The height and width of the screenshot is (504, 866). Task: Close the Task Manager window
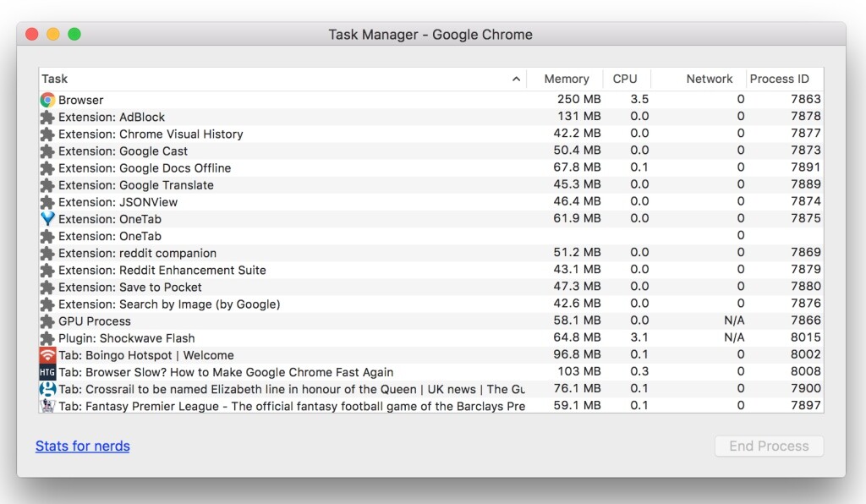point(32,34)
